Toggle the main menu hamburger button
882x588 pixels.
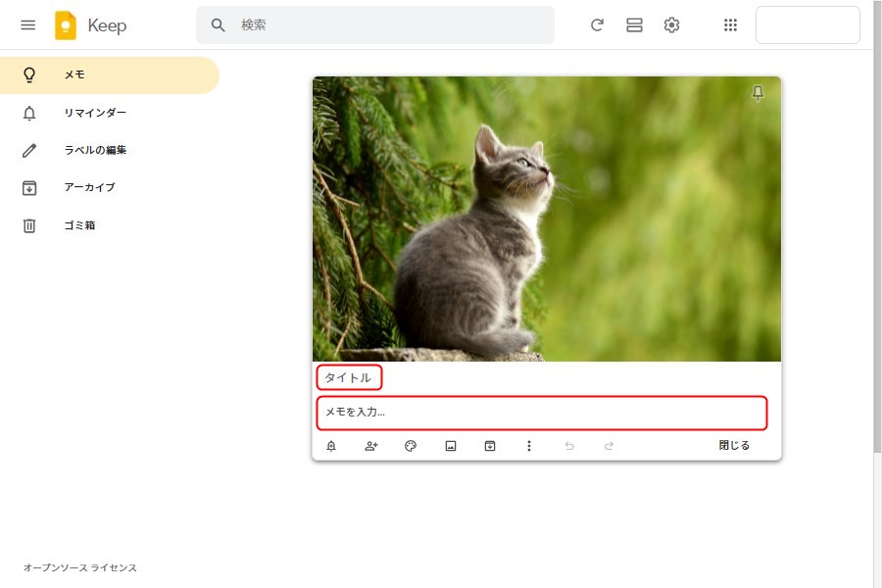(28, 25)
